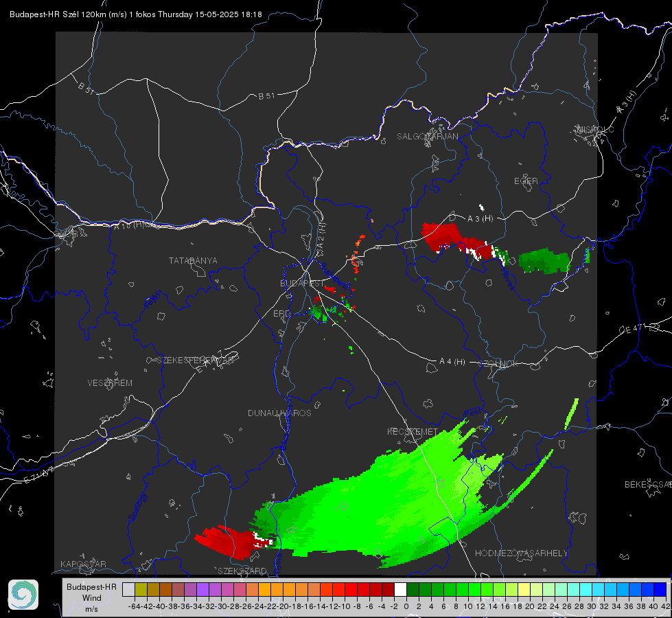Select the HÓDMEZŐVÁSÁRHELY city label

tap(521, 553)
